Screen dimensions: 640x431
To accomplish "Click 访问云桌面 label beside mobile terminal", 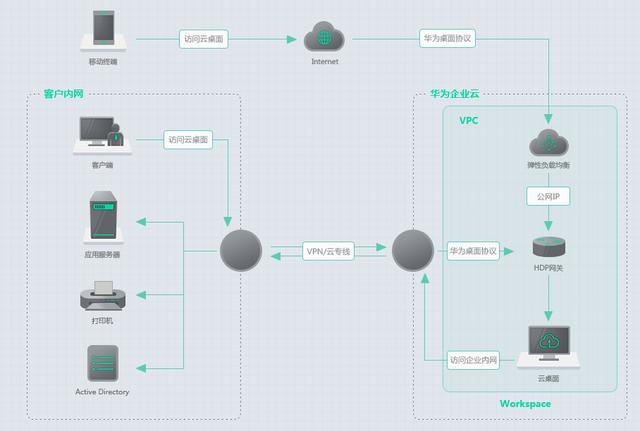I will click(204, 39).
